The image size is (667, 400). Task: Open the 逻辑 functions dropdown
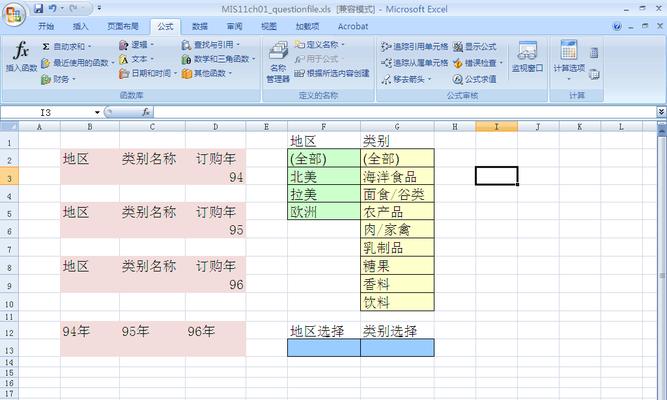(136, 45)
